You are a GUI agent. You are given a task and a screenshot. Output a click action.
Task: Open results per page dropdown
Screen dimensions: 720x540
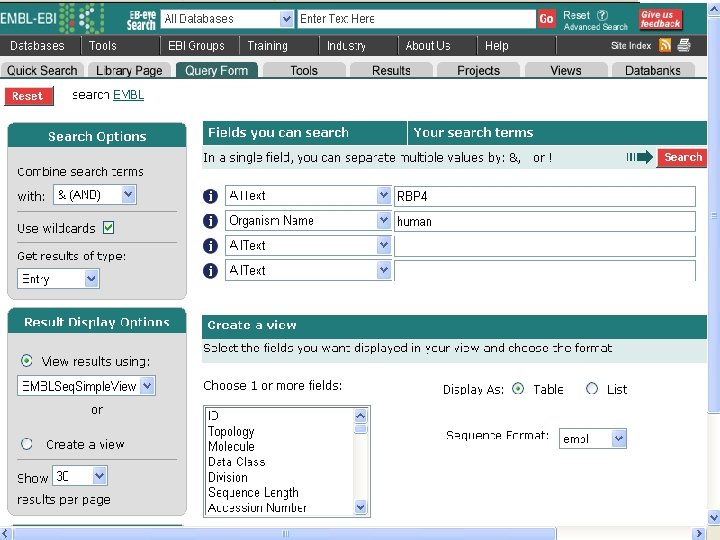click(80, 476)
